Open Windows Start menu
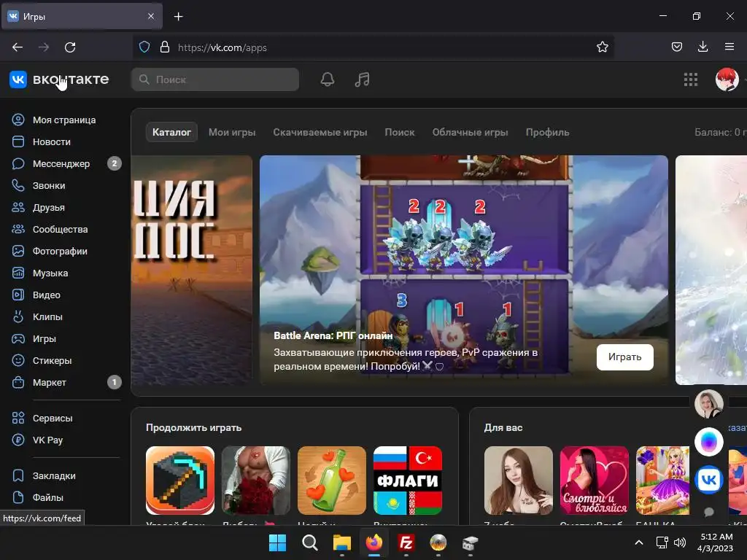This screenshot has height=560, width=747. pyautogui.click(x=277, y=542)
